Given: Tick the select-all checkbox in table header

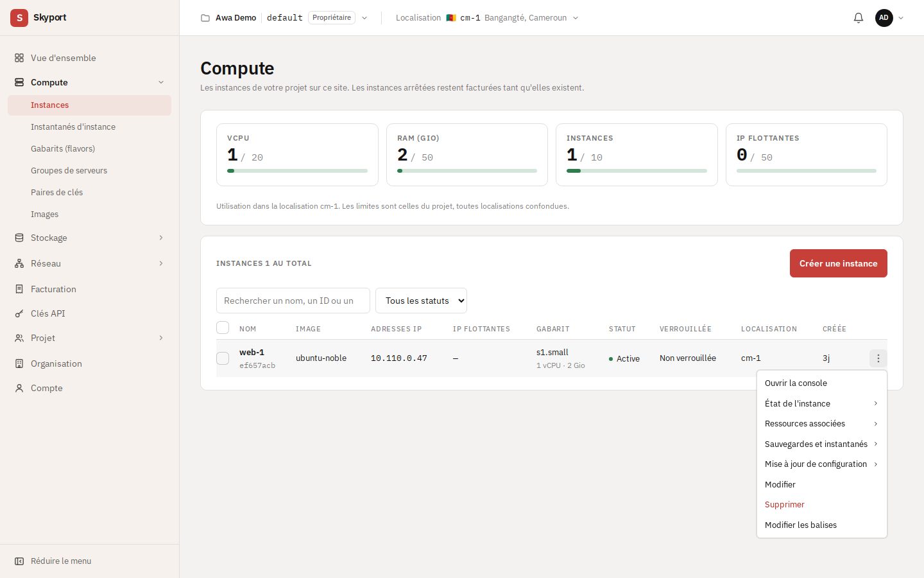Looking at the screenshot, I should [x=223, y=328].
